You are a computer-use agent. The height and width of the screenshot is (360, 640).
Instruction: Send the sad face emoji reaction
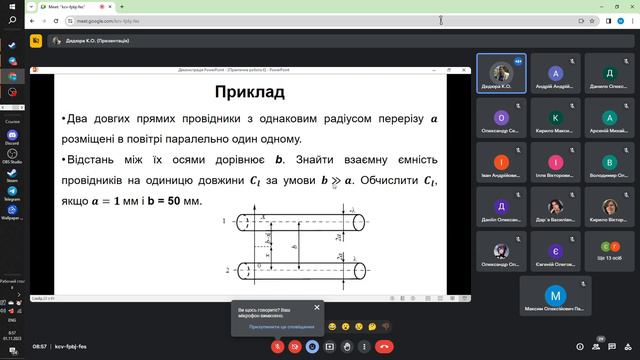[x=359, y=327]
